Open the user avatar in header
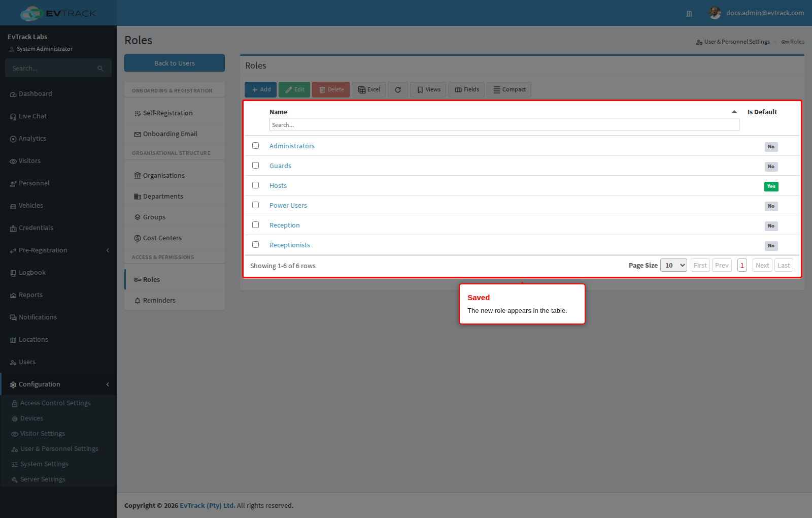Screen dimensions: 812x518 (715, 13)
